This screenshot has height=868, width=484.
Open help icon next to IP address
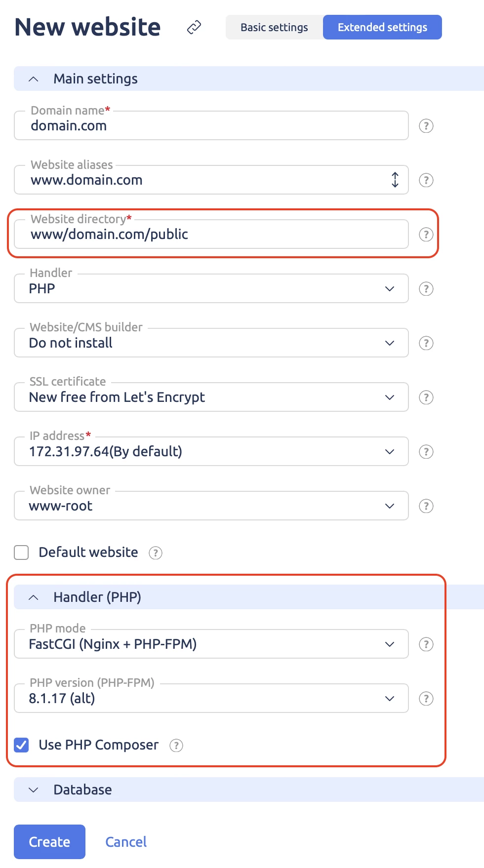426,452
